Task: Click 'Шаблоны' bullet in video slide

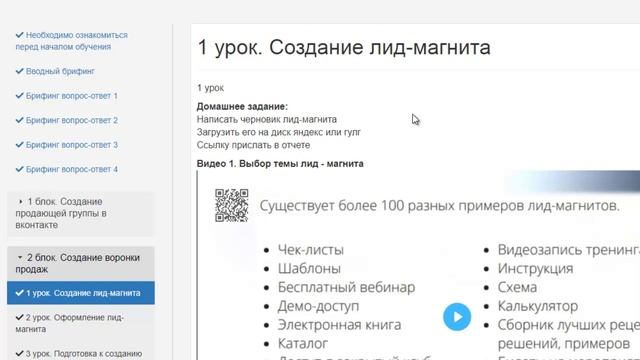Action: coord(309,269)
